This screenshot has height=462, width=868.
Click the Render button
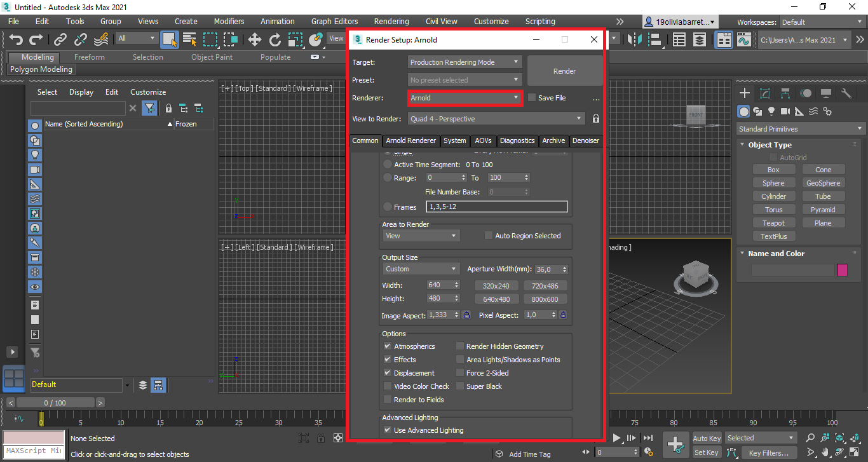(x=564, y=71)
